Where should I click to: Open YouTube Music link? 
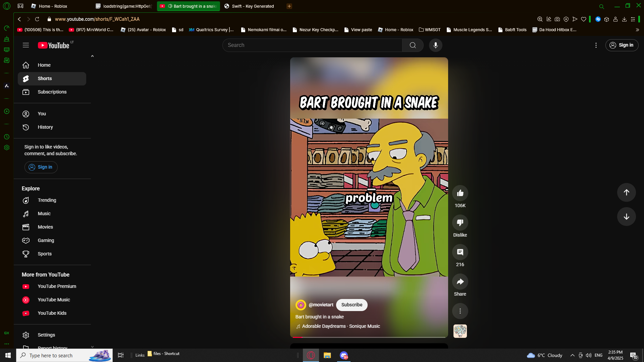click(x=52, y=300)
